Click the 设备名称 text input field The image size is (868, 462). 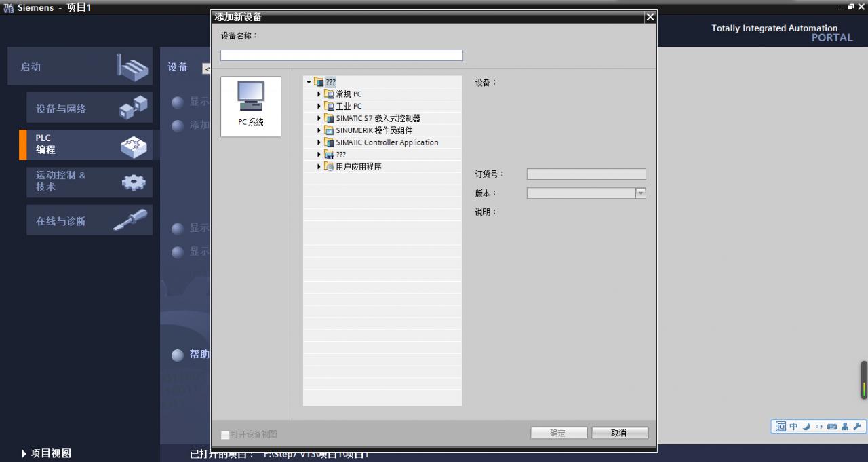click(342, 56)
